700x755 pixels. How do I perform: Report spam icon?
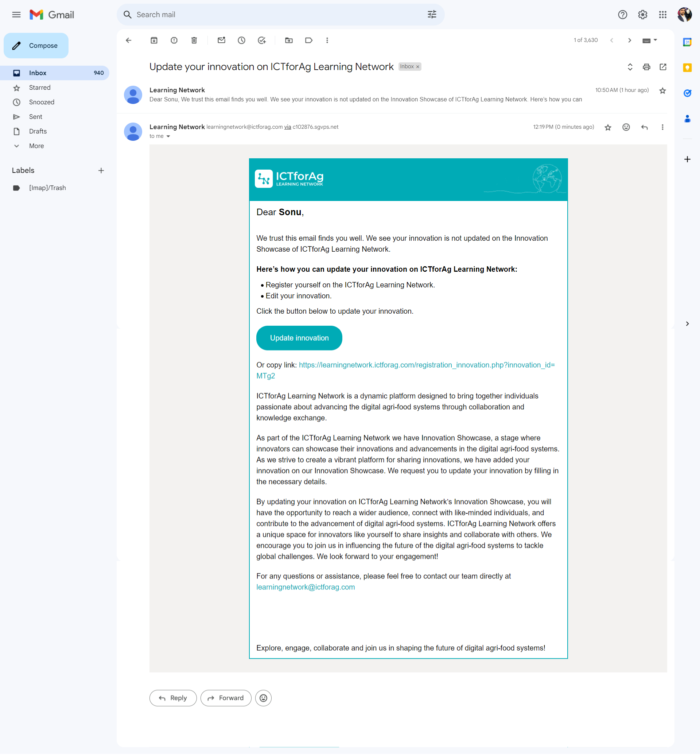tap(174, 40)
